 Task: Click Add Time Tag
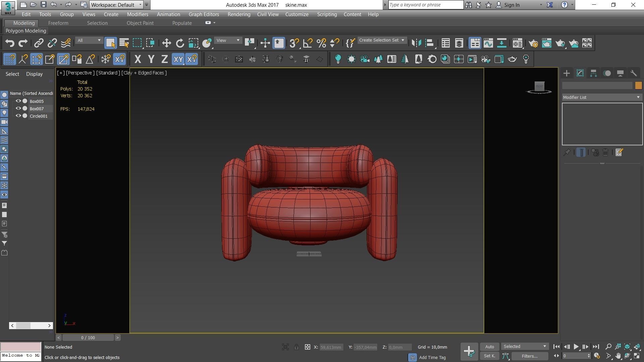(x=432, y=358)
